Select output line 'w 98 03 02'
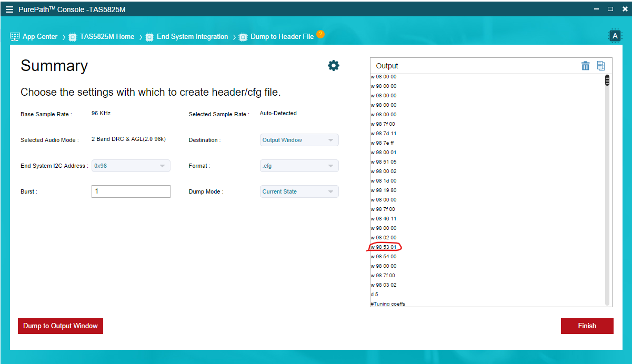632x364 pixels. [x=384, y=285]
